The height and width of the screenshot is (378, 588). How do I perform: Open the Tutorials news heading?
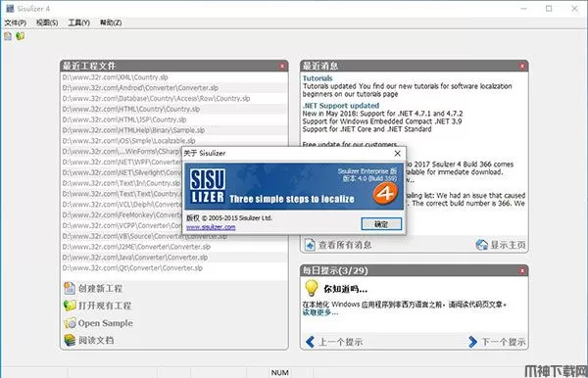318,78
